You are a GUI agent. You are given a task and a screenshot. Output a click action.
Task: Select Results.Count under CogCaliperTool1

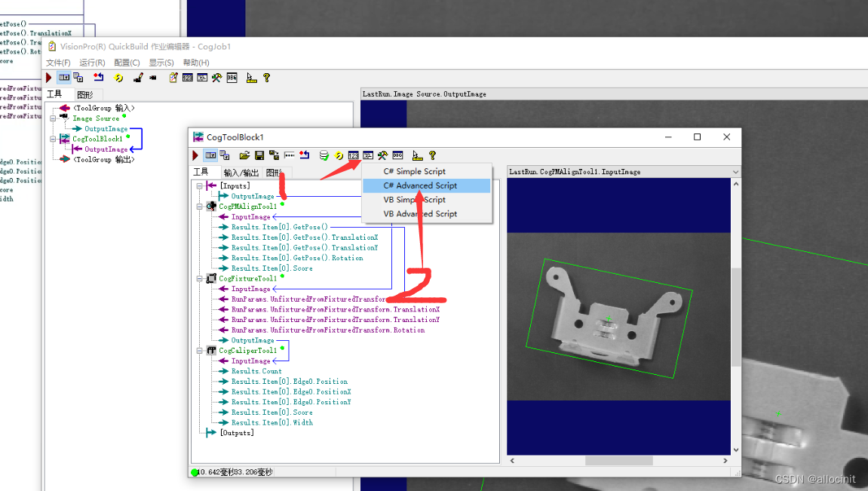(x=256, y=371)
